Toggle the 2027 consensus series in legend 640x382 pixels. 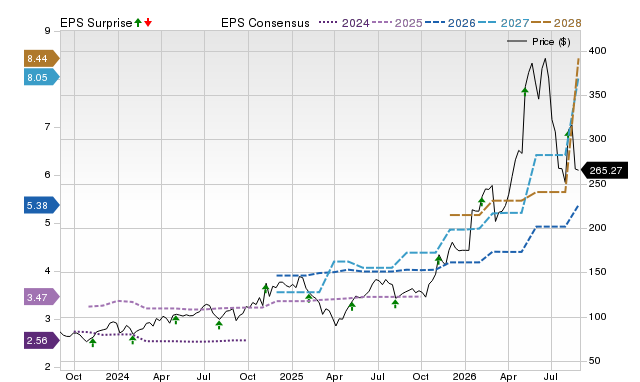click(503, 23)
